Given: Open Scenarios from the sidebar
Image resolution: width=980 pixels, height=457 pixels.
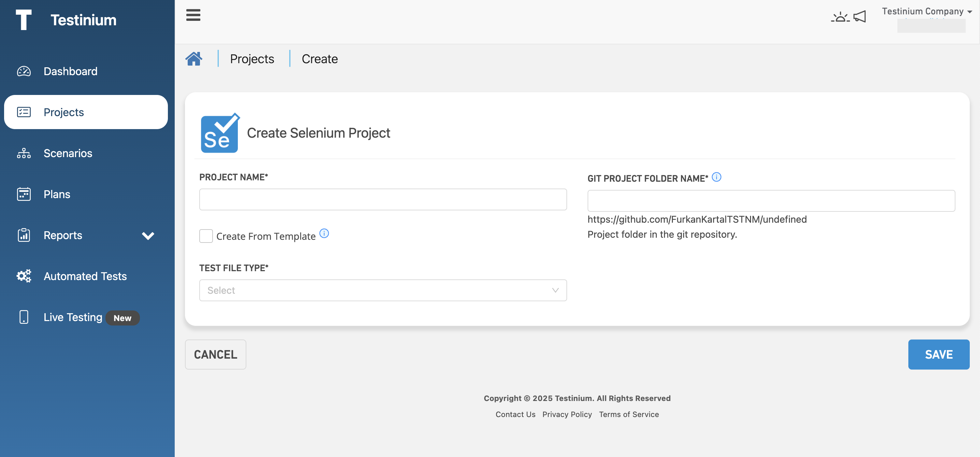Looking at the screenshot, I should 68,153.
